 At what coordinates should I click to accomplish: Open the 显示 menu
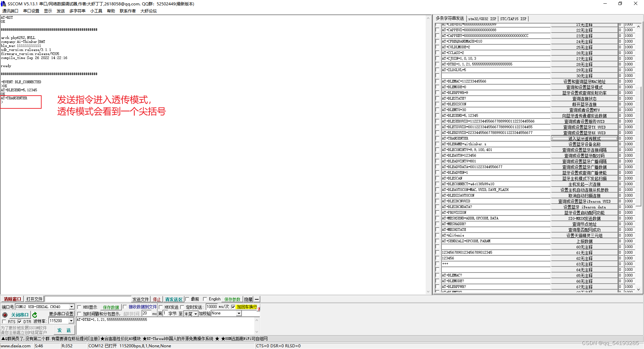pos(48,11)
